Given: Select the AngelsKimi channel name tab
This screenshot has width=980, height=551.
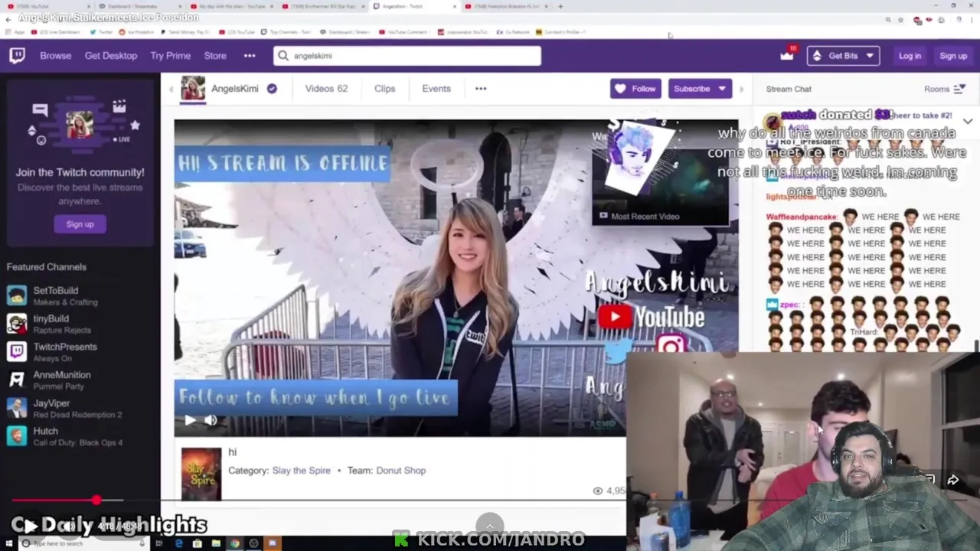Looking at the screenshot, I should (x=235, y=89).
